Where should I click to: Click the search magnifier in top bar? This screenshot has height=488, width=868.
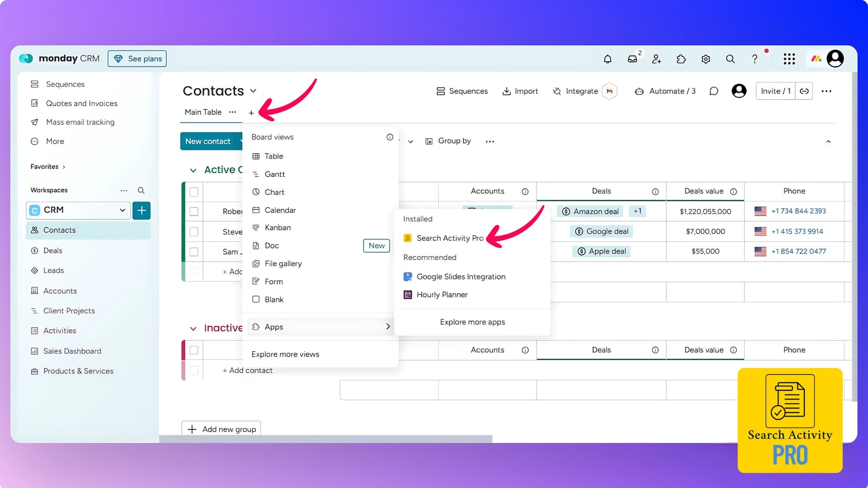[730, 59]
